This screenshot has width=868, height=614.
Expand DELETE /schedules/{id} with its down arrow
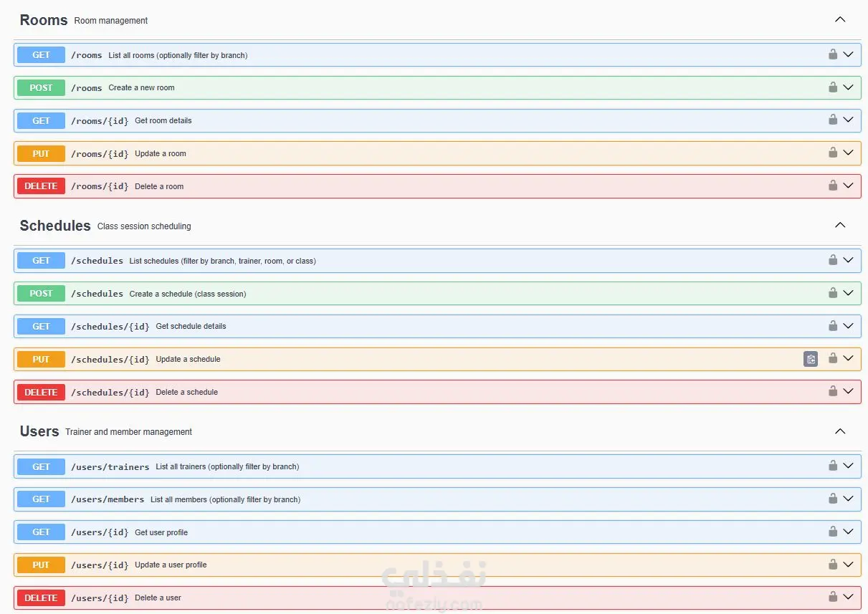click(x=848, y=391)
